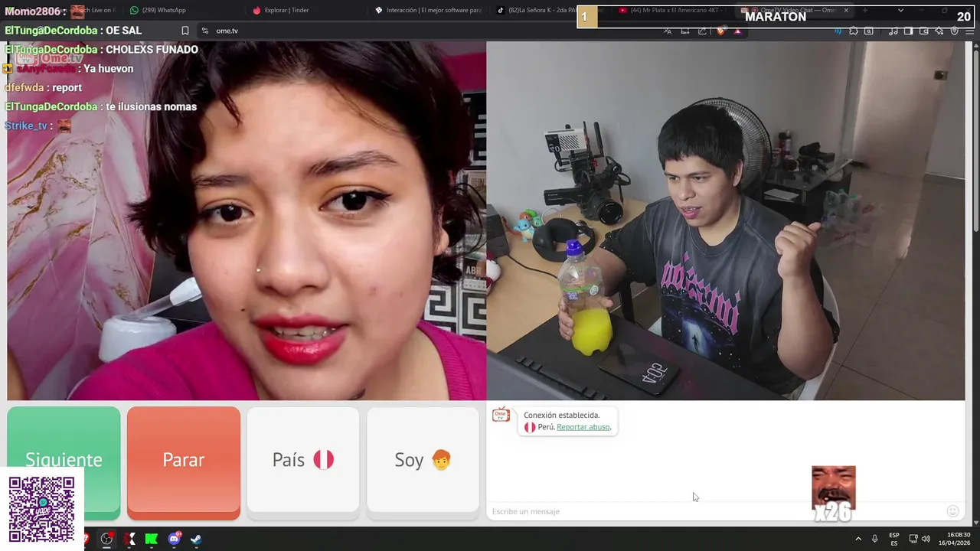980x551 pixels.
Task: Open the Brave wallet icon
Action: (923, 31)
